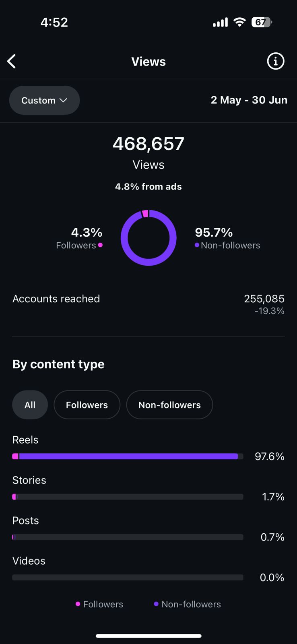
Task: Select the Non-followers filter chip
Action: pyautogui.click(x=169, y=405)
